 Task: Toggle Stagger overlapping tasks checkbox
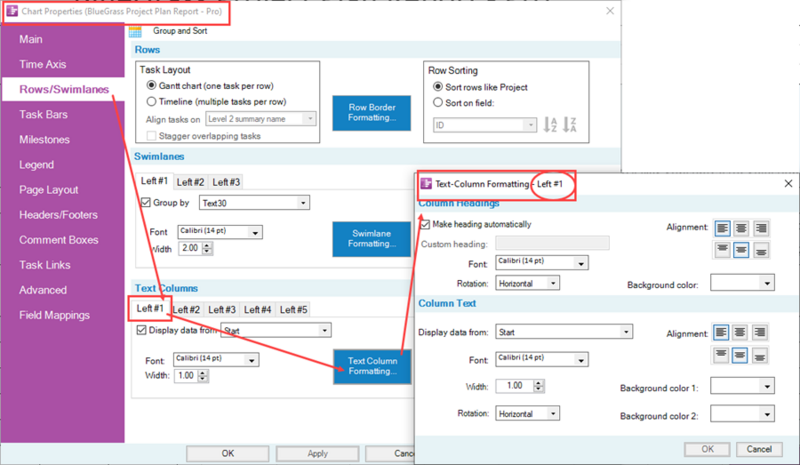151,136
